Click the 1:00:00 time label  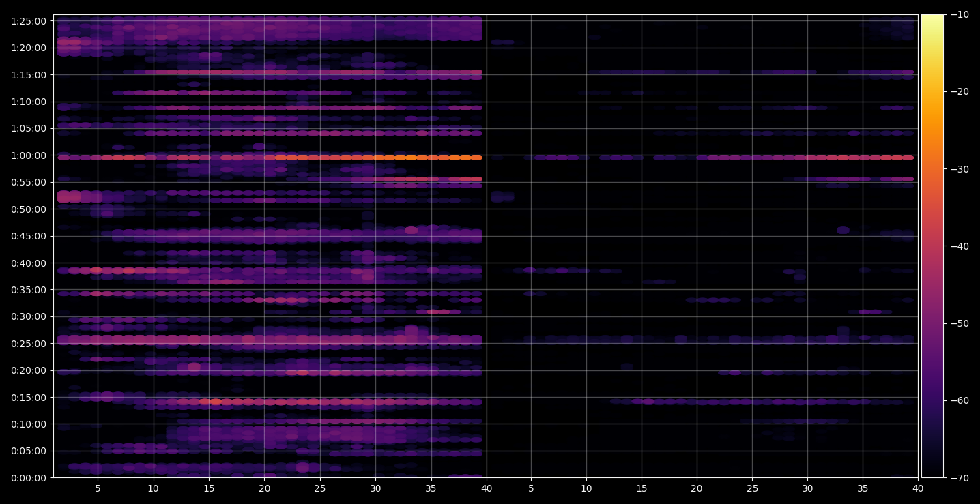(29, 155)
